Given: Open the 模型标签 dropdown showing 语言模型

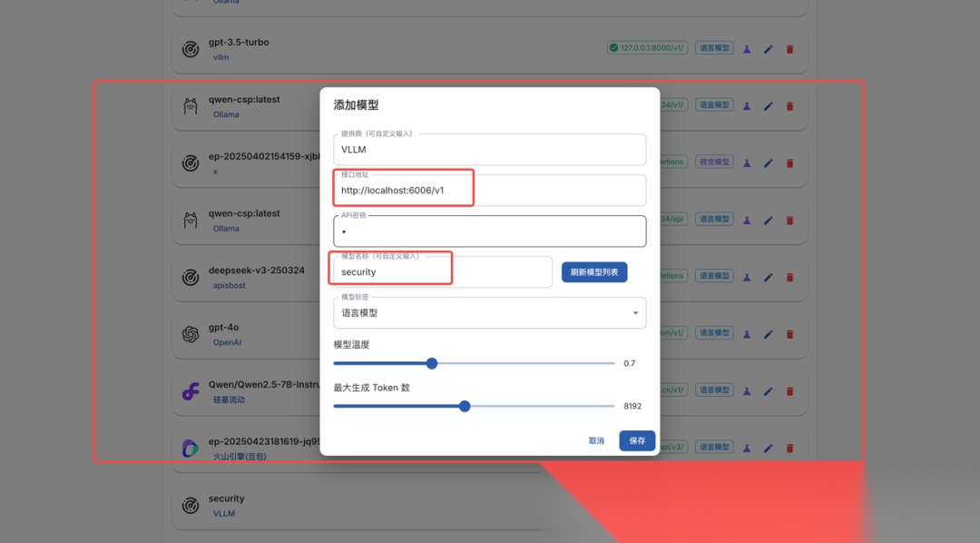Looking at the screenshot, I should tap(489, 312).
